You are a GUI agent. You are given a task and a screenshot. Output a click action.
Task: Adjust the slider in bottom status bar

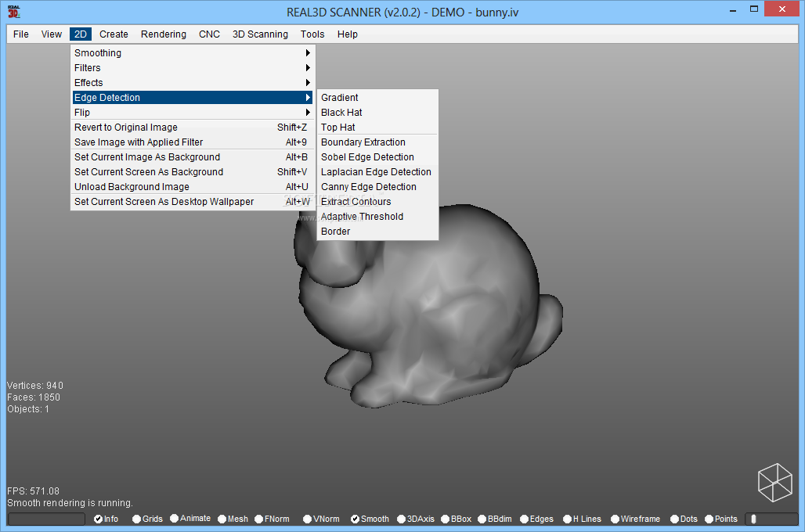pyautogui.click(x=771, y=519)
